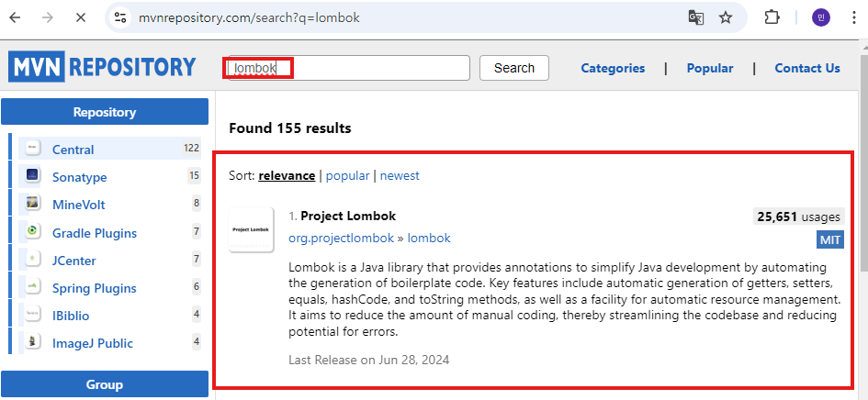Sort results by newest
The image size is (868, 400).
(x=400, y=176)
